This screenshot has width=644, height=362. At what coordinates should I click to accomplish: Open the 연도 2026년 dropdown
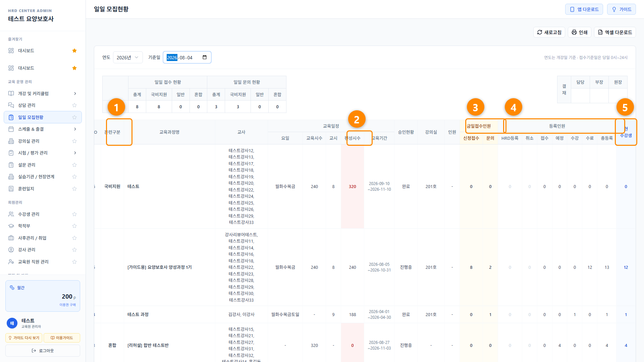pyautogui.click(x=128, y=57)
